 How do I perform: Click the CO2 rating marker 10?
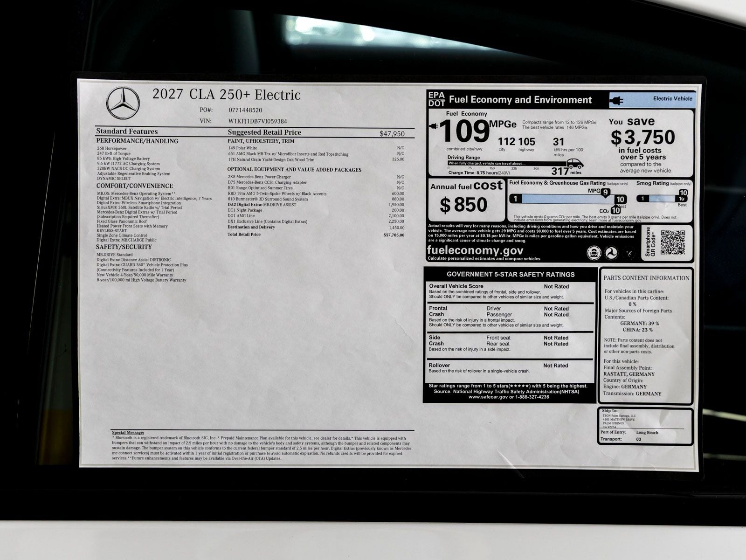click(x=616, y=210)
